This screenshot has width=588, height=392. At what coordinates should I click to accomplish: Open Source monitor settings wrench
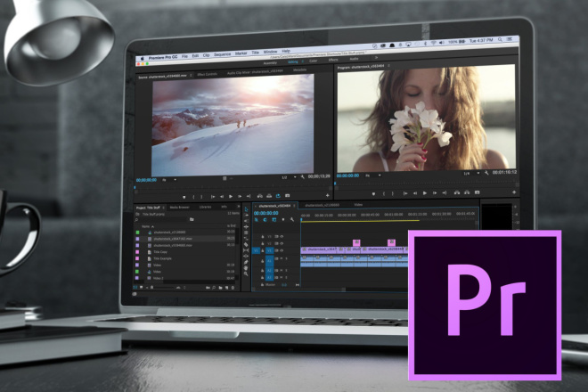[x=302, y=176]
